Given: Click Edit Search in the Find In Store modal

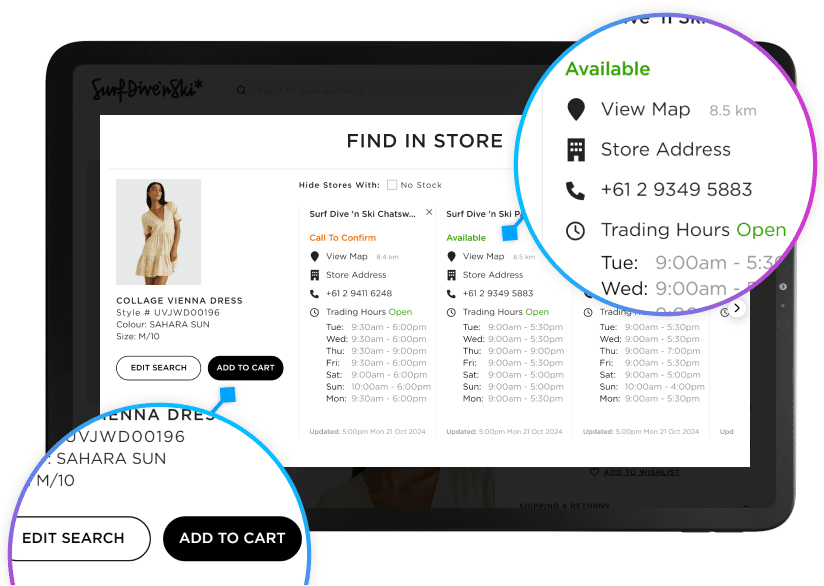Looking at the screenshot, I should 158,368.
